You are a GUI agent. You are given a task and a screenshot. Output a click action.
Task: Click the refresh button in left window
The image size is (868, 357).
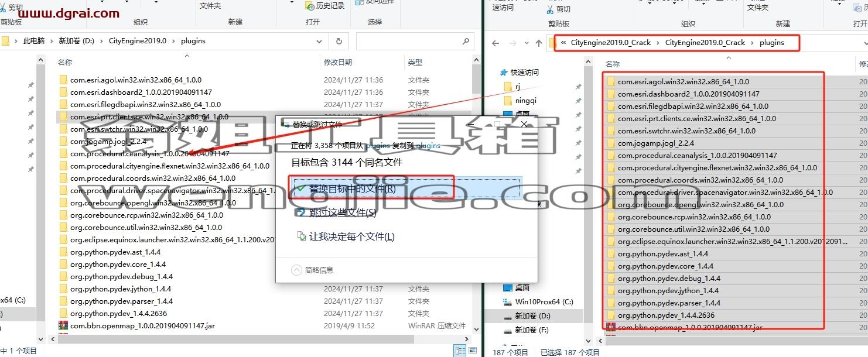[339, 42]
